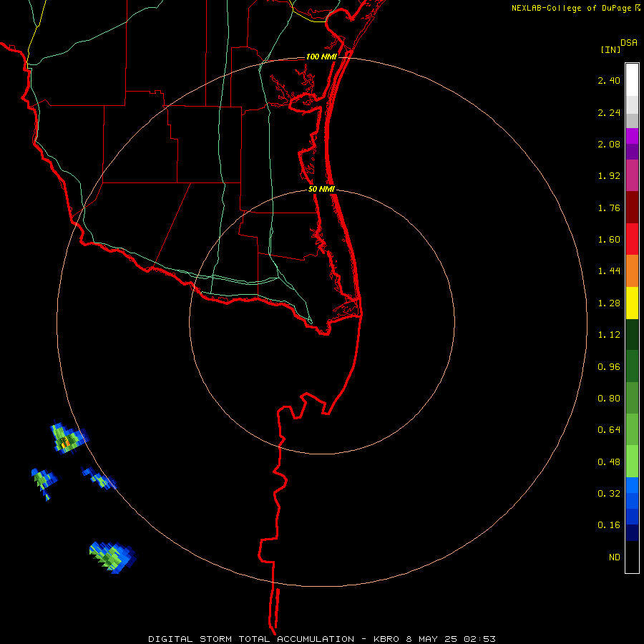644x644 pixels.
Task: Click the 0.48 legend value
Action: point(609,462)
